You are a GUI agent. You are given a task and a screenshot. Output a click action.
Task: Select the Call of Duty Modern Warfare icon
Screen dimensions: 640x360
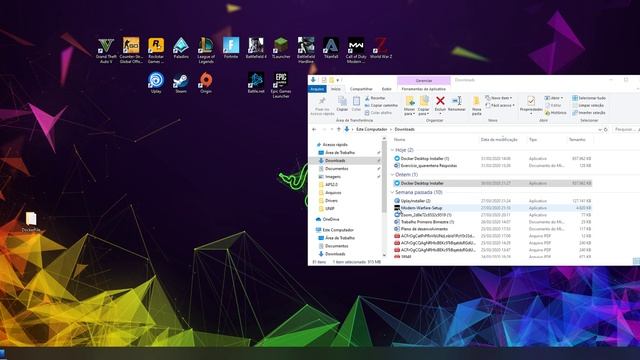[x=356, y=50]
